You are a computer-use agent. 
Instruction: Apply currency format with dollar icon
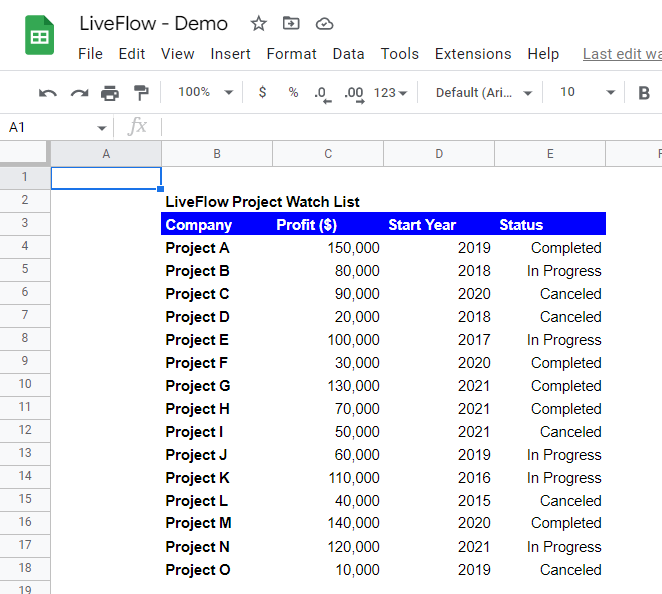(x=262, y=92)
